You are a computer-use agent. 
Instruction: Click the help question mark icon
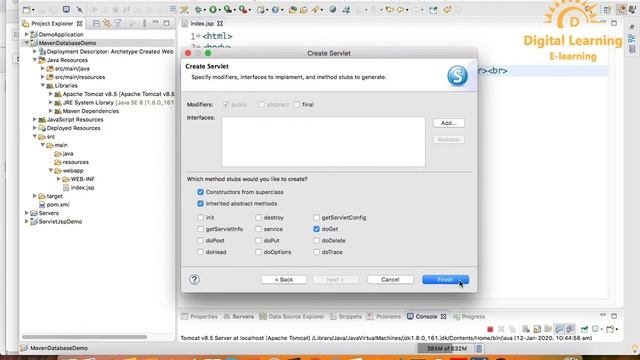click(194, 280)
